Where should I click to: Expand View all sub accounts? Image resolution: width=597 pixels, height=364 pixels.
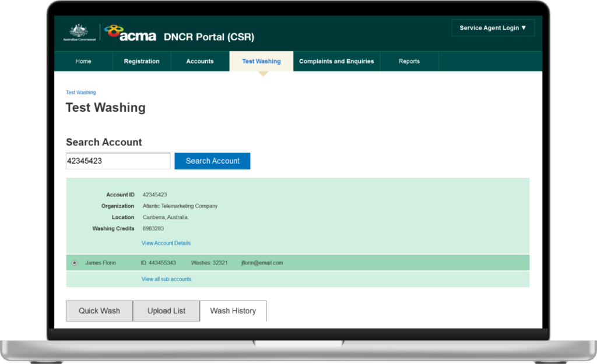(166, 280)
